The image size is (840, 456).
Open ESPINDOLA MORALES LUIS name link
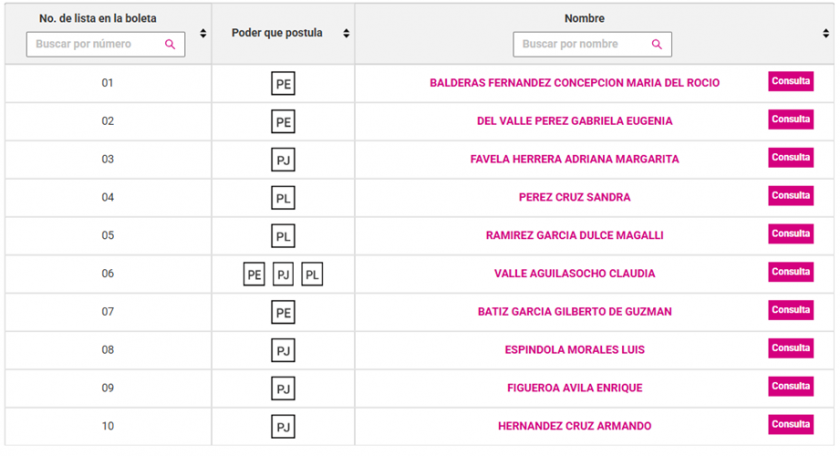(x=574, y=350)
